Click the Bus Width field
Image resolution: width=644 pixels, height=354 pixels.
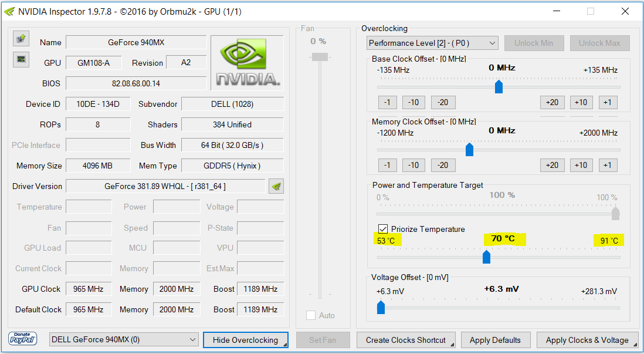232,145
